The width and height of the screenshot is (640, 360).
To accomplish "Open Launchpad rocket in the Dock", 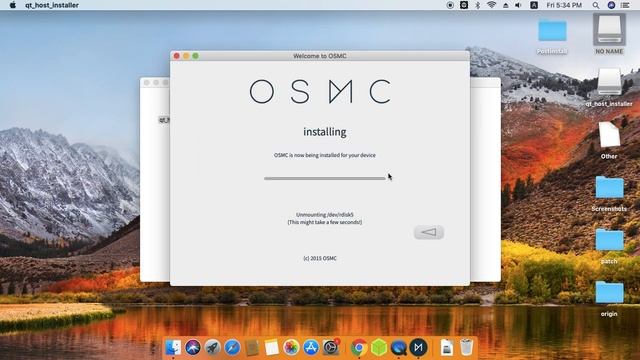I will pyautogui.click(x=212, y=347).
